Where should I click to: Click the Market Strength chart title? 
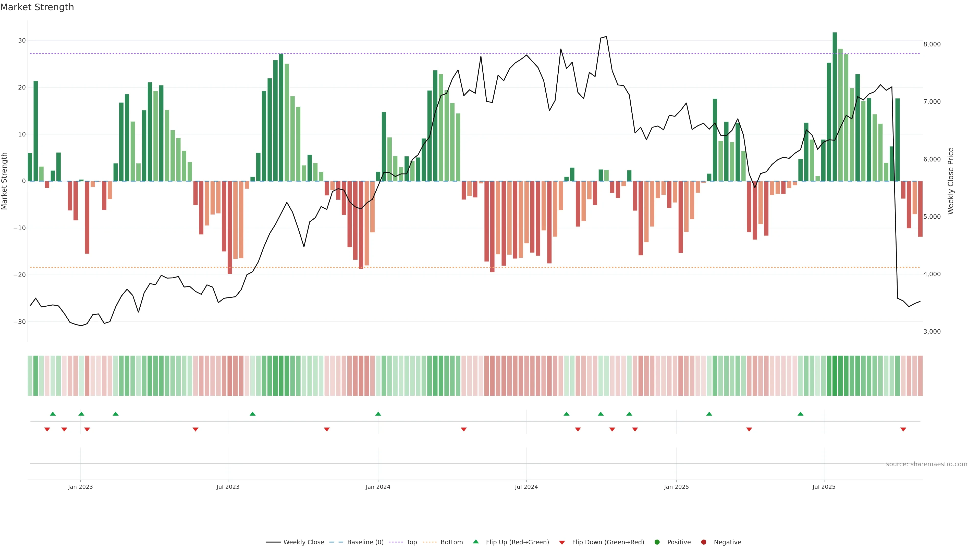click(37, 7)
